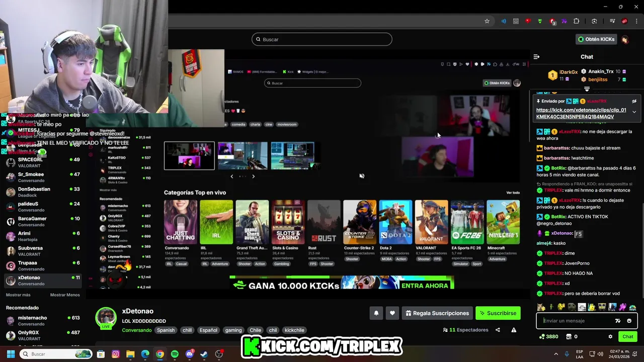Image resolution: width=644 pixels, height=362 pixels.
Task: Click the muted volume icon on video
Action: coord(362,176)
